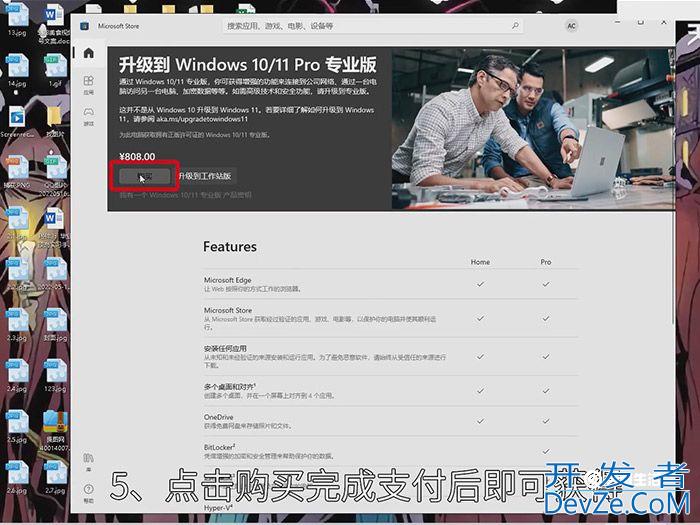The image size is (700, 525).
Task: Select the GIF file named 20220516
Action: point(56,175)
